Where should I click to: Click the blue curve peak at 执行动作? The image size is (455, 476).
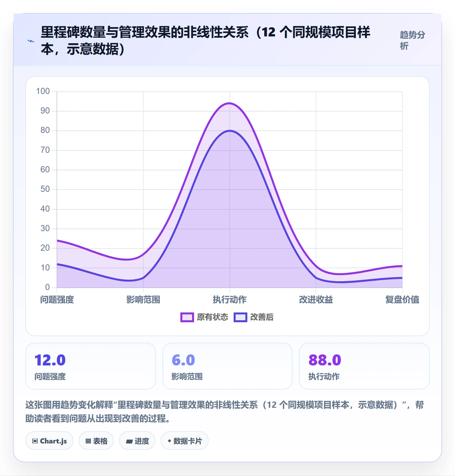230,131
